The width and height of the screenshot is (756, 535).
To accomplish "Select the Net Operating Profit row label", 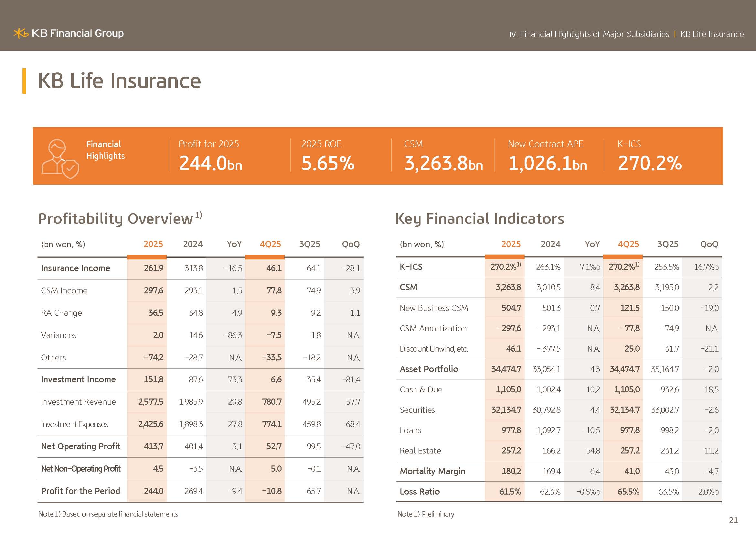I will point(81,446).
